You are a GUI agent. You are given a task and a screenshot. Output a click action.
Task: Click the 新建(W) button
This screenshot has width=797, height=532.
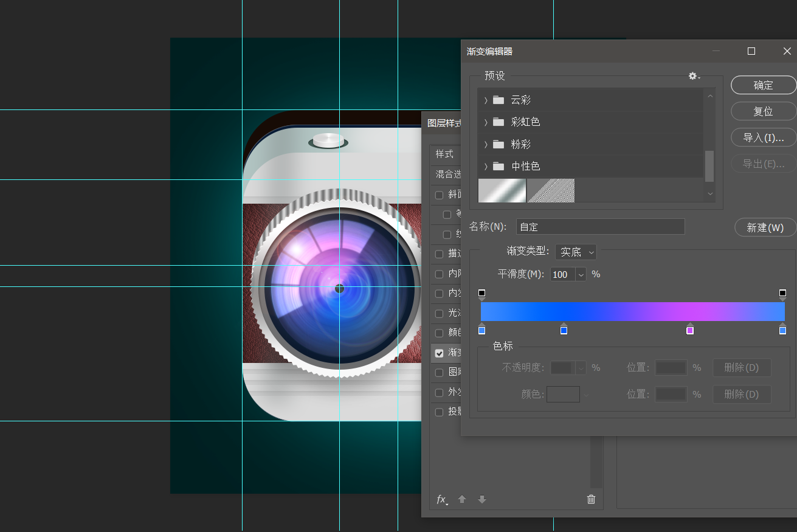point(765,227)
